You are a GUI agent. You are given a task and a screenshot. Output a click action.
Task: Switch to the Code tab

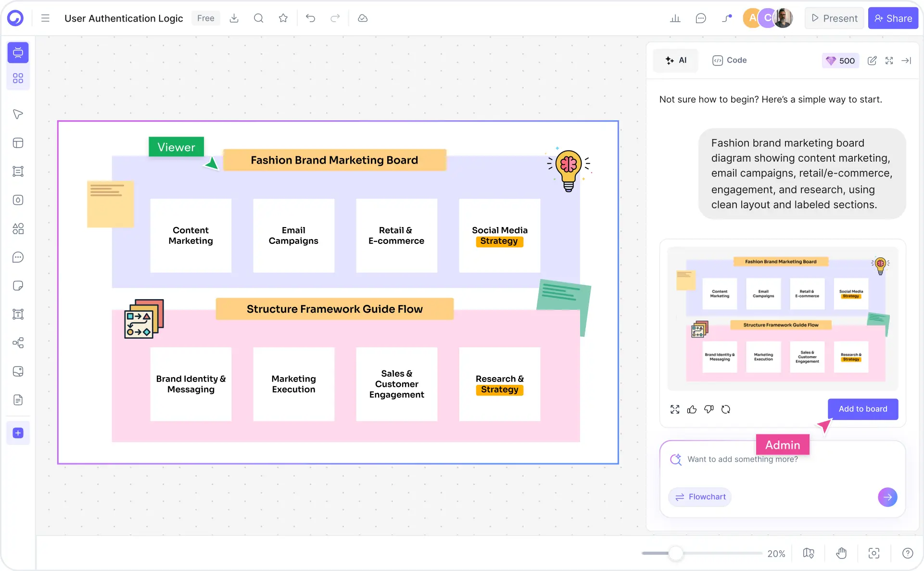point(729,60)
